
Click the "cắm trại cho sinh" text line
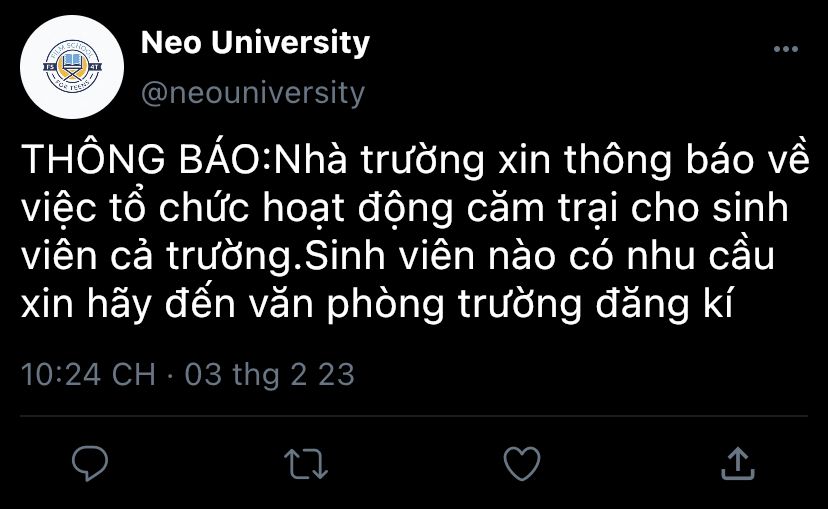628,208
